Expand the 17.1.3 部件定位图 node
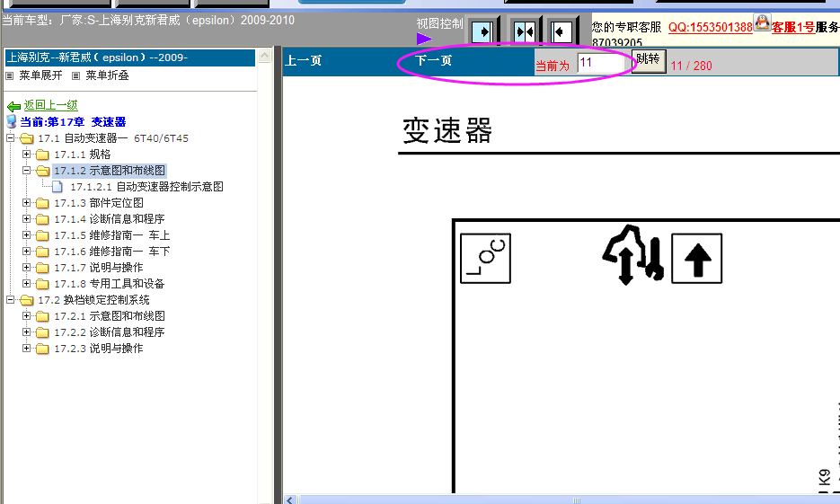Viewport: 840px width, 504px height. [26, 202]
